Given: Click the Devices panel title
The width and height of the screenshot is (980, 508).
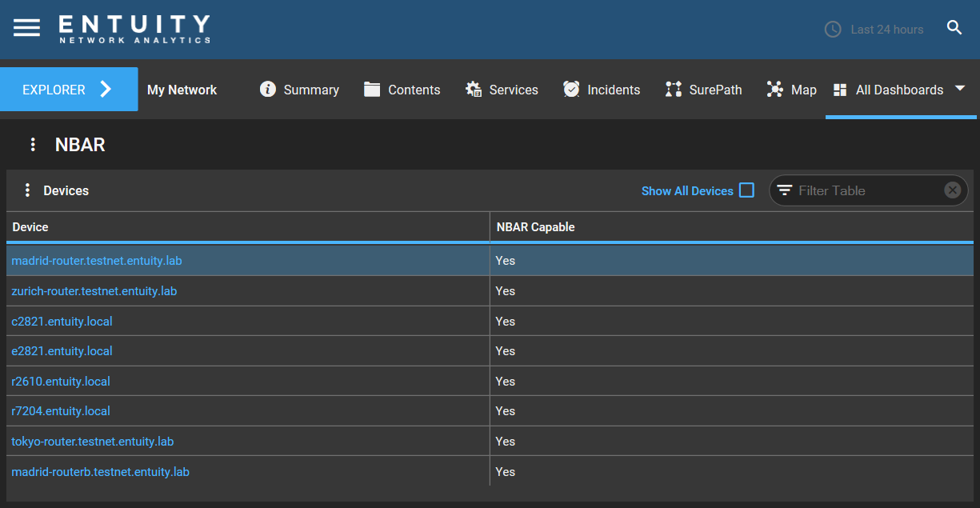Looking at the screenshot, I should pyautogui.click(x=66, y=190).
